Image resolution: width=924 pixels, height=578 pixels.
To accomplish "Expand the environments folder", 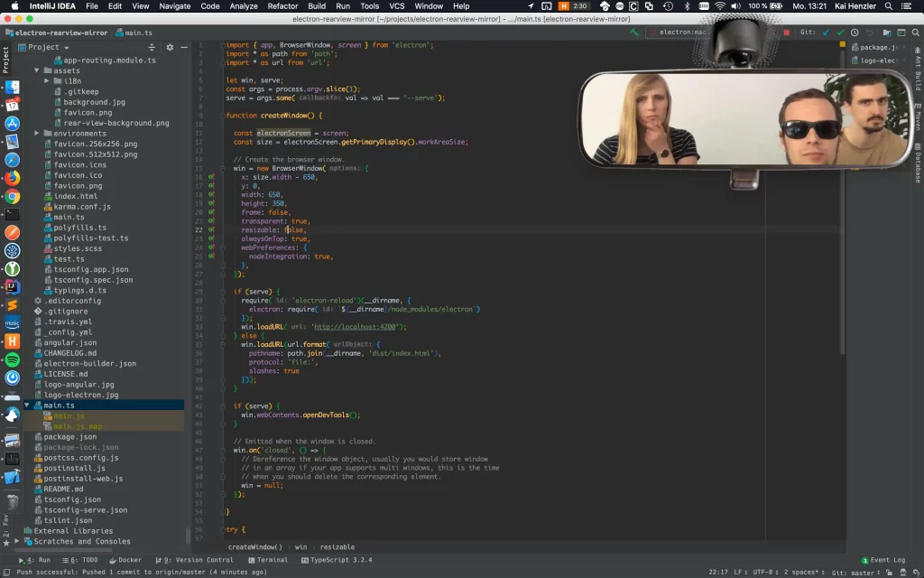I will pos(37,134).
